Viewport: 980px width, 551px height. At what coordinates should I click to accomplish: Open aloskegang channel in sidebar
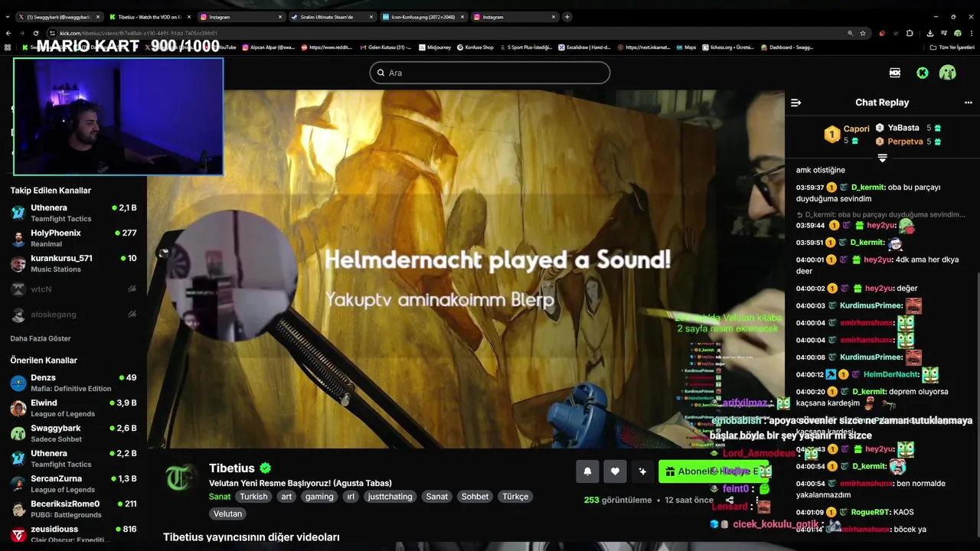coord(73,315)
